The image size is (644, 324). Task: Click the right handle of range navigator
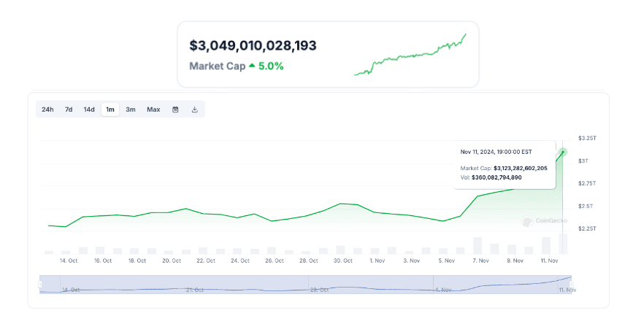click(572, 283)
